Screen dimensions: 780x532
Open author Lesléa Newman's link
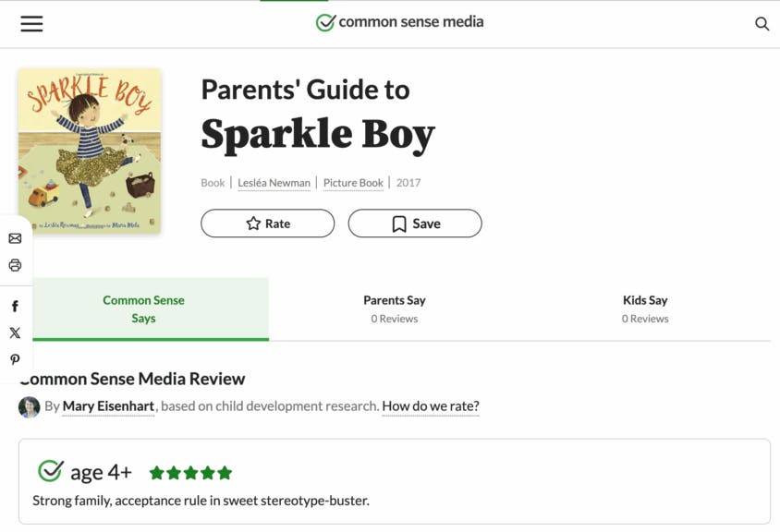pyautogui.click(x=274, y=183)
